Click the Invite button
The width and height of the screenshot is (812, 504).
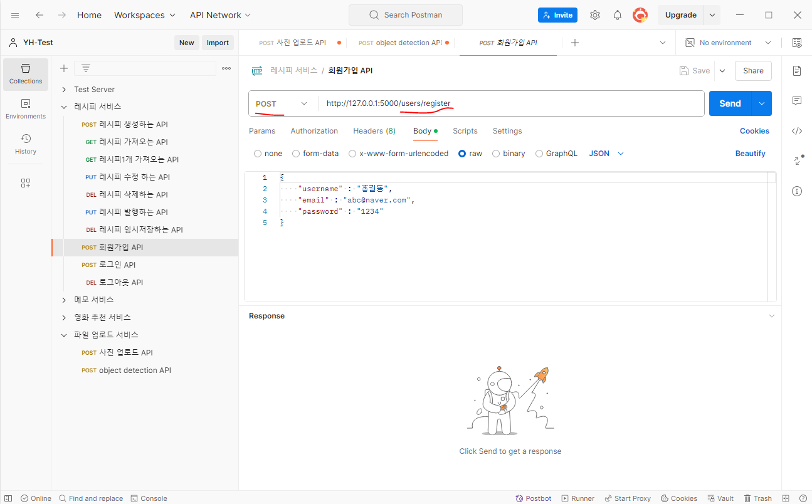[557, 15]
